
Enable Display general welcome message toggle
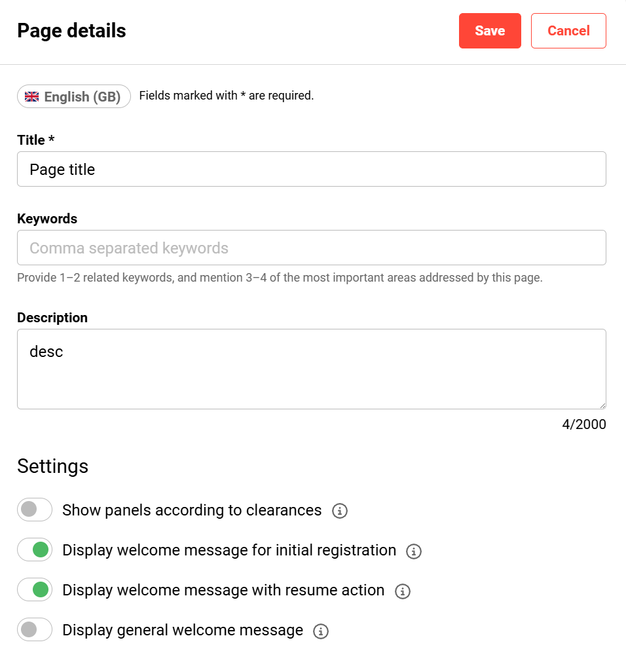[x=35, y=630]
